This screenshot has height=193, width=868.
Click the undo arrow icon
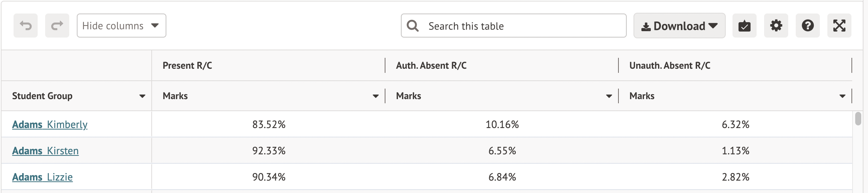pos(26,26)
